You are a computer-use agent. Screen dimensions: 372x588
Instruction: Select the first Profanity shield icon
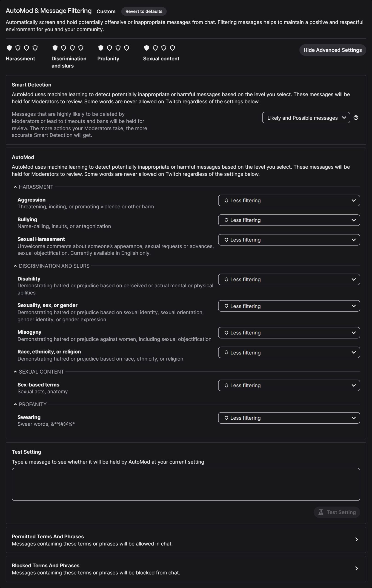pos(101,48)
